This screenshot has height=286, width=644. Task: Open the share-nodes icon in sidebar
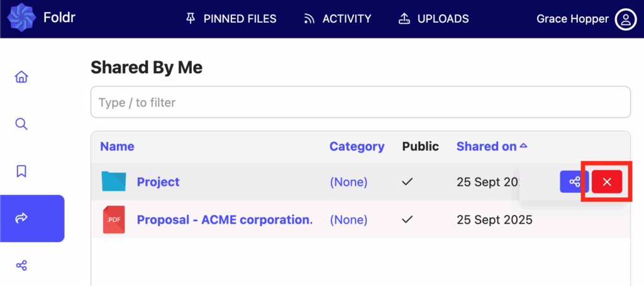pyautogui.click(x=21, y=265)
